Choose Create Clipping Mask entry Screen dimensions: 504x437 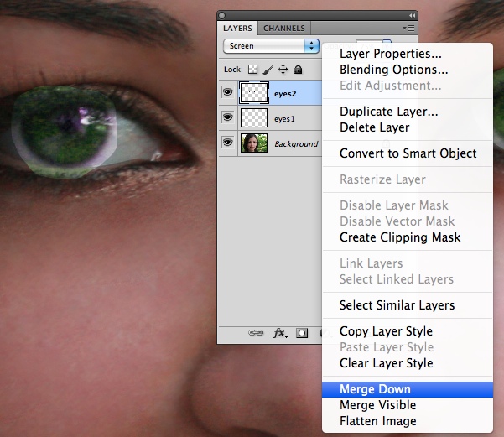408,237
